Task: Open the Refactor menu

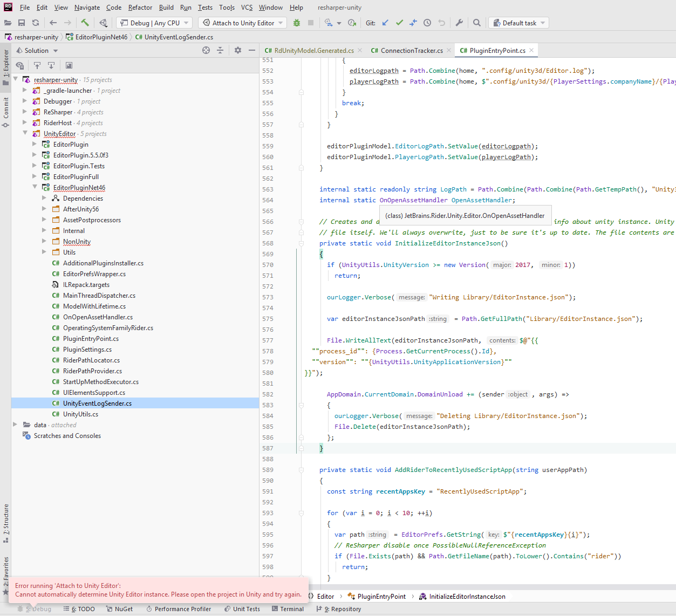Action: [140, 8]
